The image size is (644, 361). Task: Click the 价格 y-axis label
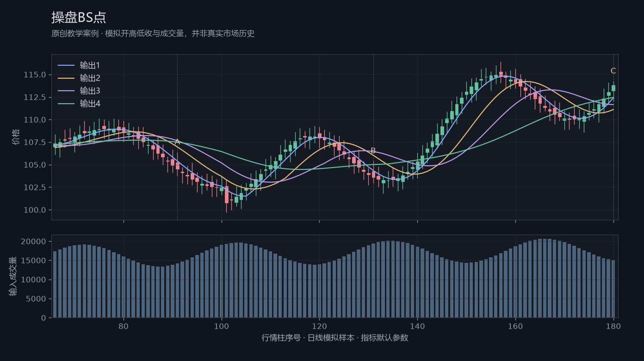coord(16,137)
